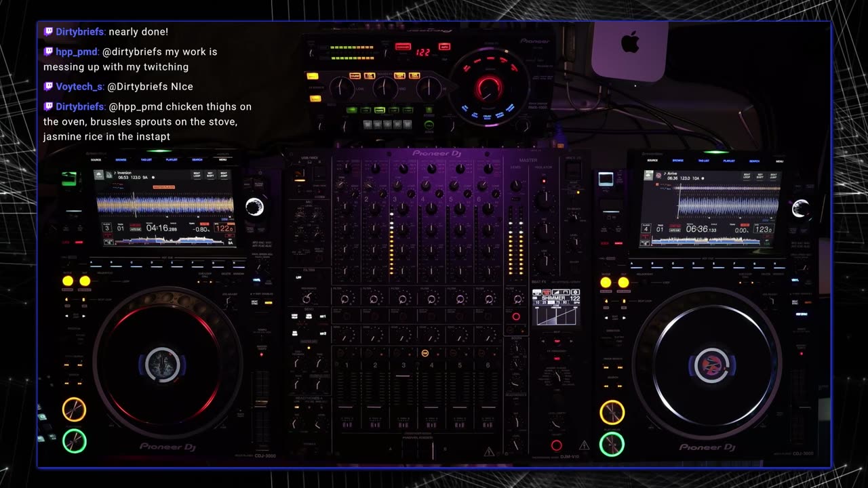Tap the right deck jog wheel center display
This screenshot has width=868, height=488.
712,365
